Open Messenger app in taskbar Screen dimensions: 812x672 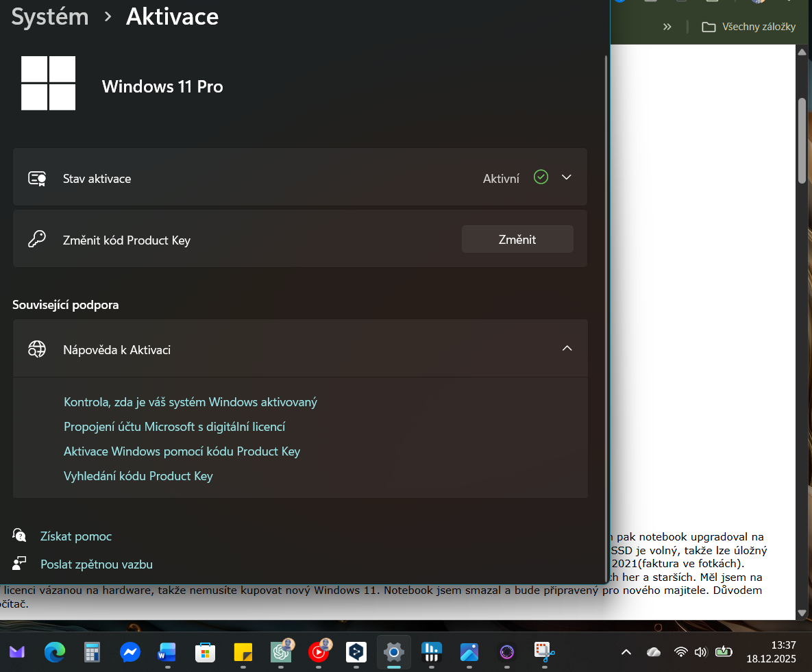tap(130, 652)
